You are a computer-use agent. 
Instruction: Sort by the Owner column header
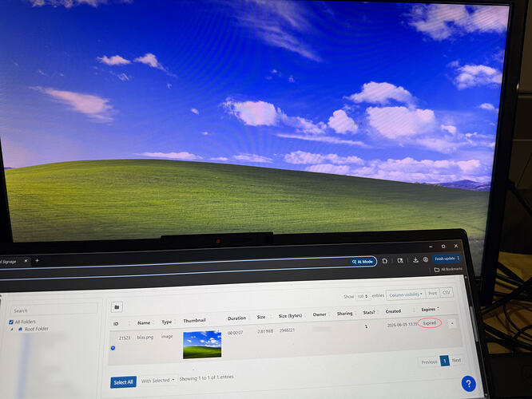pos(320,314)
